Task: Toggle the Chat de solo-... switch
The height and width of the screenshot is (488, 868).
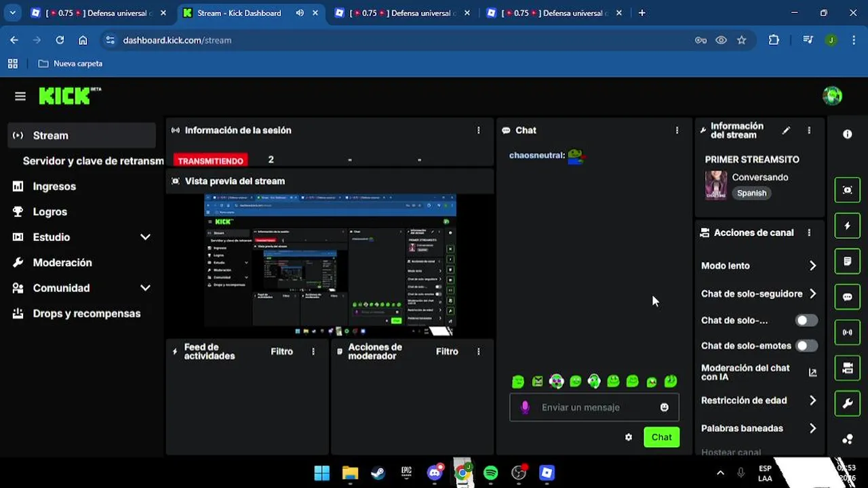Action: click(x=806, y=320)
